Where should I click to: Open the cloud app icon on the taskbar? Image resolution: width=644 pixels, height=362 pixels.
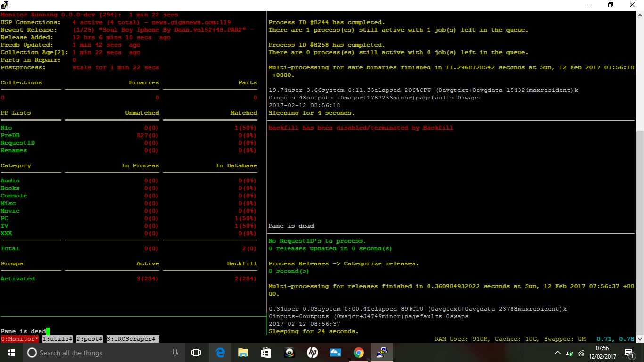coord(335,353)
